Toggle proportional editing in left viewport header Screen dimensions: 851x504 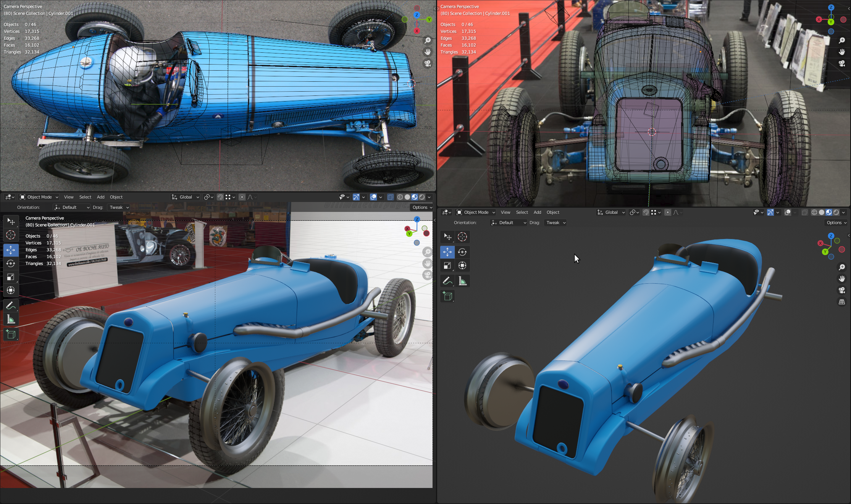242,197
